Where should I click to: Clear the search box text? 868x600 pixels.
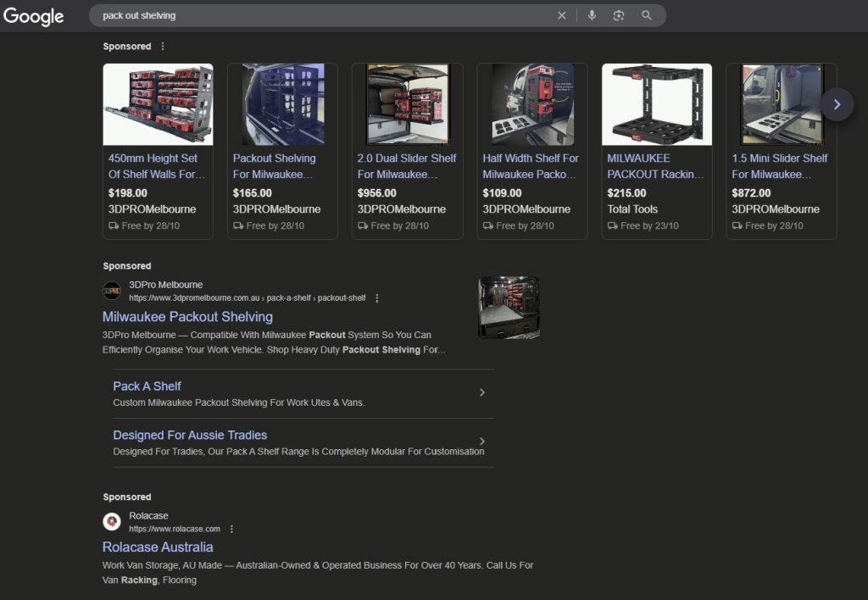[561, 15]
